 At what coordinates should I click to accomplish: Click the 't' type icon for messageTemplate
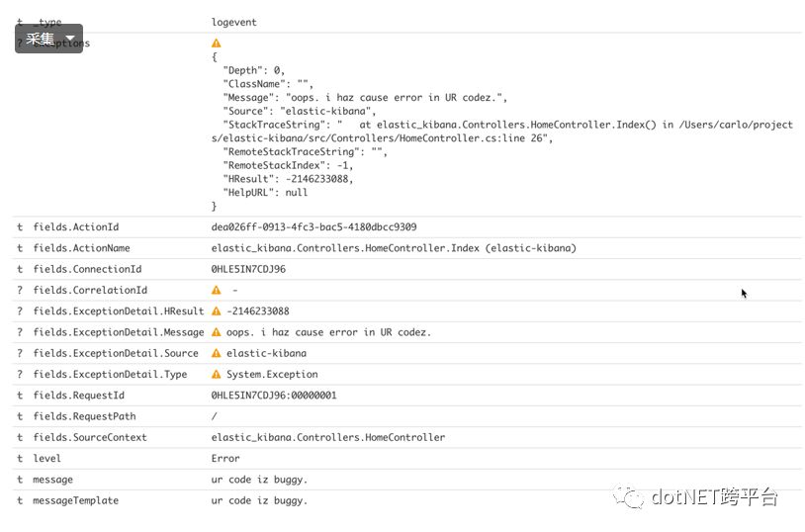point(20,500)
